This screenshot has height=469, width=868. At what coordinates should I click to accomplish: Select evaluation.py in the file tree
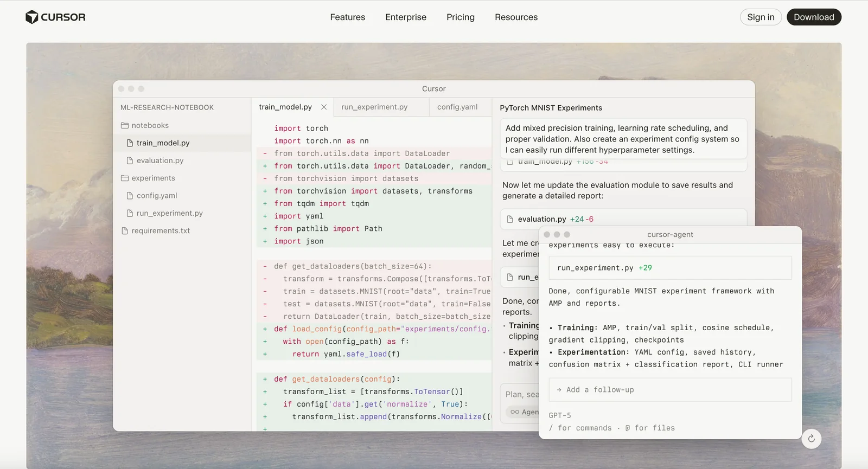160,160
